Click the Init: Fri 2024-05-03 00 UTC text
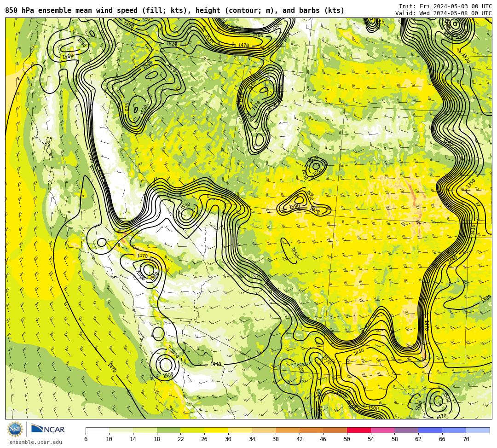 coord(445,6)
